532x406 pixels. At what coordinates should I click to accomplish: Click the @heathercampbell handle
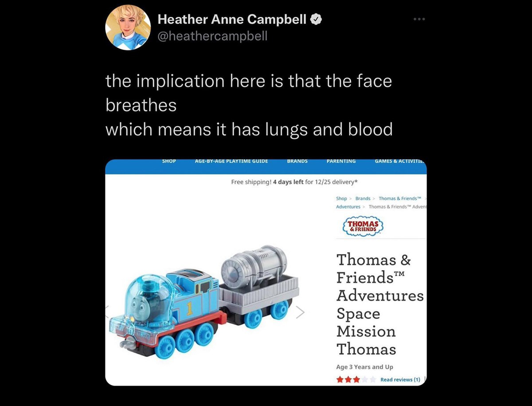click(212, 36)
